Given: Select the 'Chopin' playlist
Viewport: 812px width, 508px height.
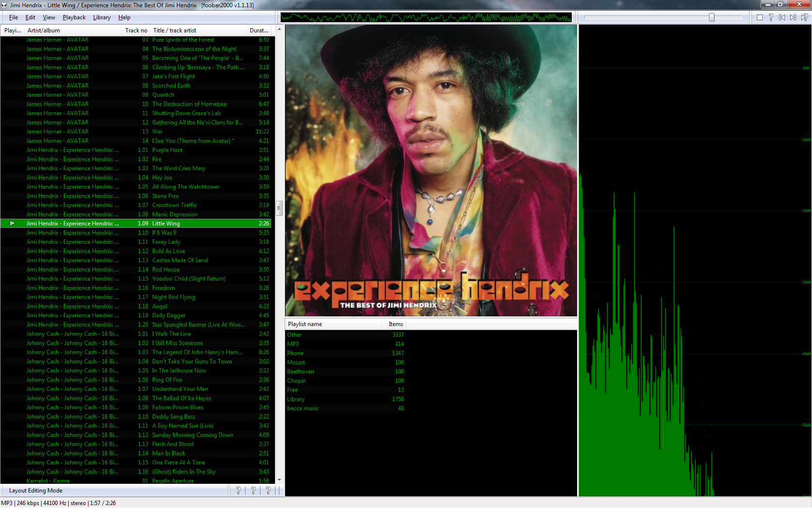Looking at the screenshot, I should click(345, 381).
